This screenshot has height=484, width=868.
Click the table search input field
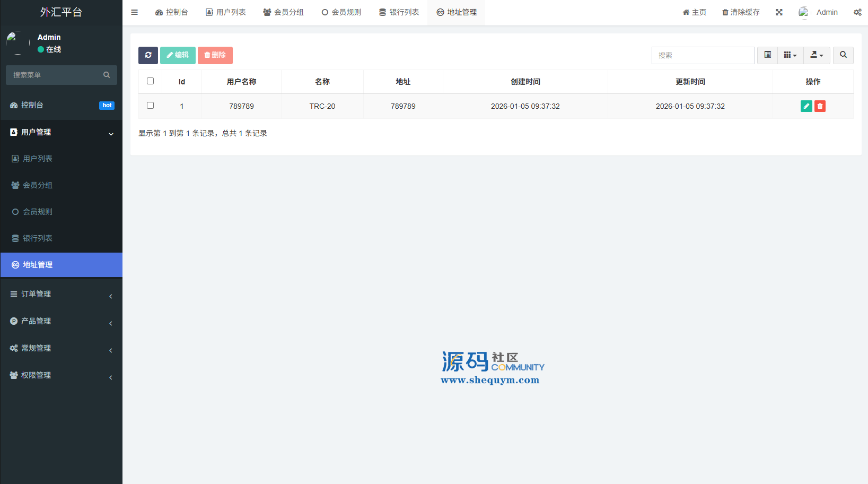703,55
